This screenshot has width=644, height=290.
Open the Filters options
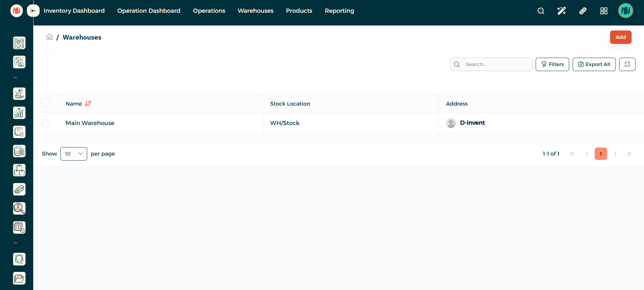tap(552, 64)
